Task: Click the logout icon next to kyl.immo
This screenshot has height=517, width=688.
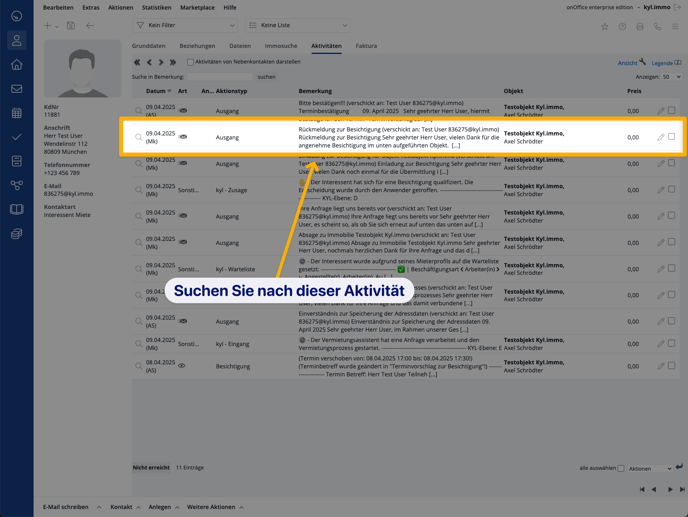Action: pyautogui.click(x=677, y=7)
